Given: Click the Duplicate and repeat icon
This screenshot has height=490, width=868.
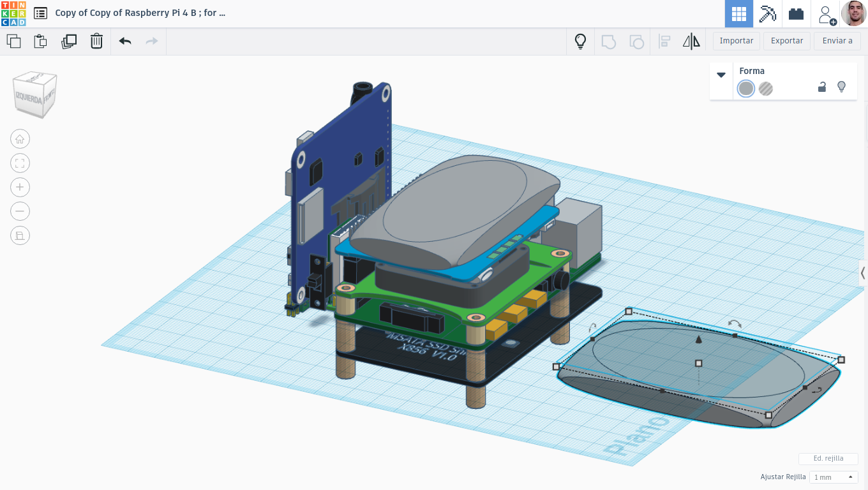Looking at the screenshot, I should point(69,41).
